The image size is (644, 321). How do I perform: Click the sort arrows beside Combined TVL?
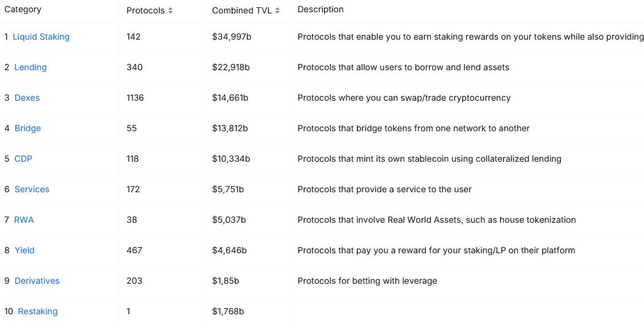[x=277, y=11]
